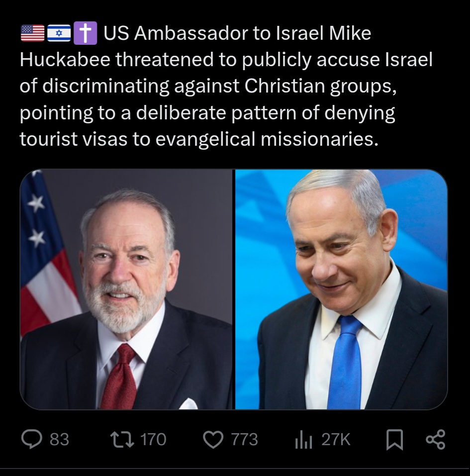Click the 27K views count
Screen dimensions: 470x476
[x=336, y=439]
